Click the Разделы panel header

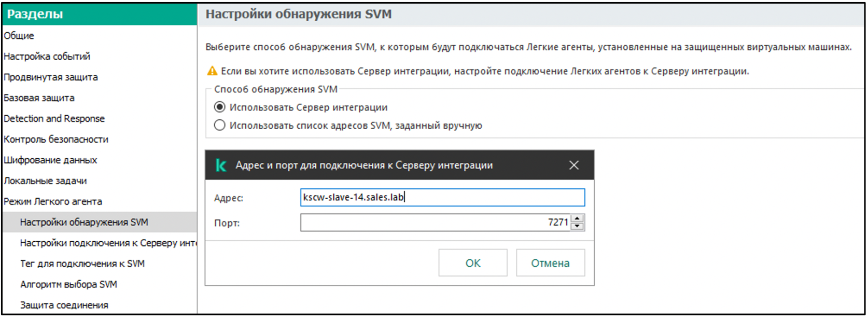pyautogui.click(x=100, y=15)
